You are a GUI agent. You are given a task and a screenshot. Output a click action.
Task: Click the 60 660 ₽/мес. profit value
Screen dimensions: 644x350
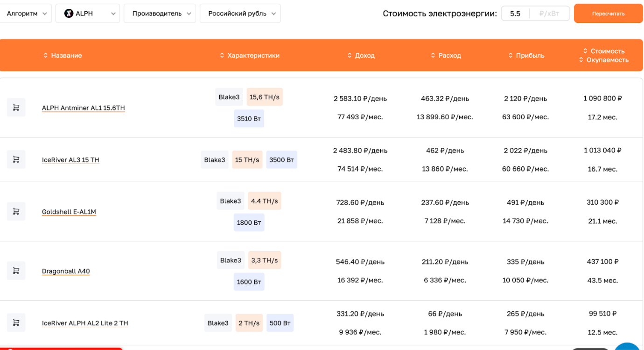(525, 169)
